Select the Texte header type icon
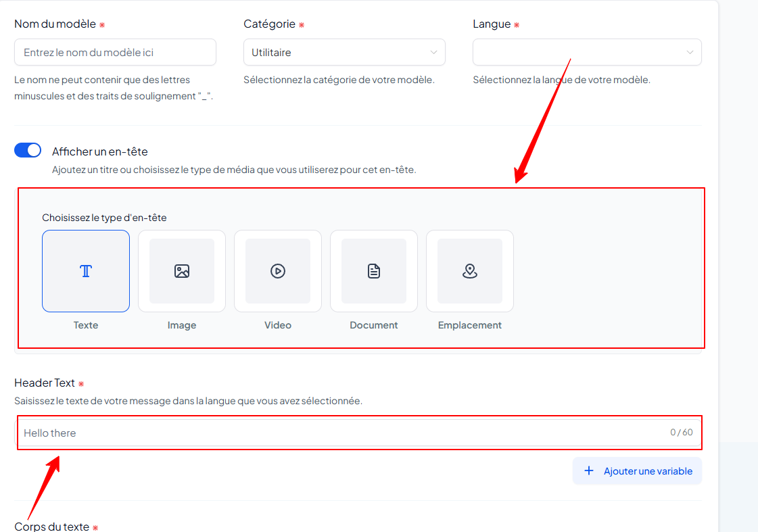 (x=86, y=271)
